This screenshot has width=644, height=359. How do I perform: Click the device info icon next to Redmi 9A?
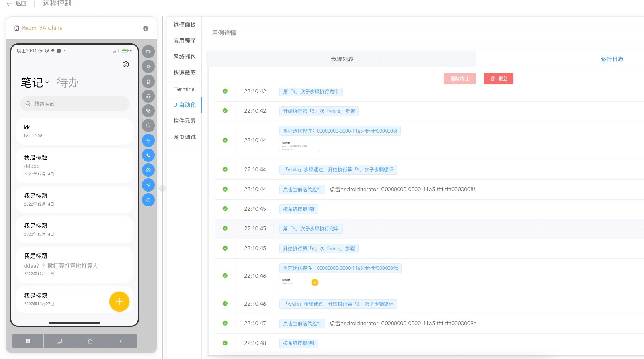coord(146,28)
